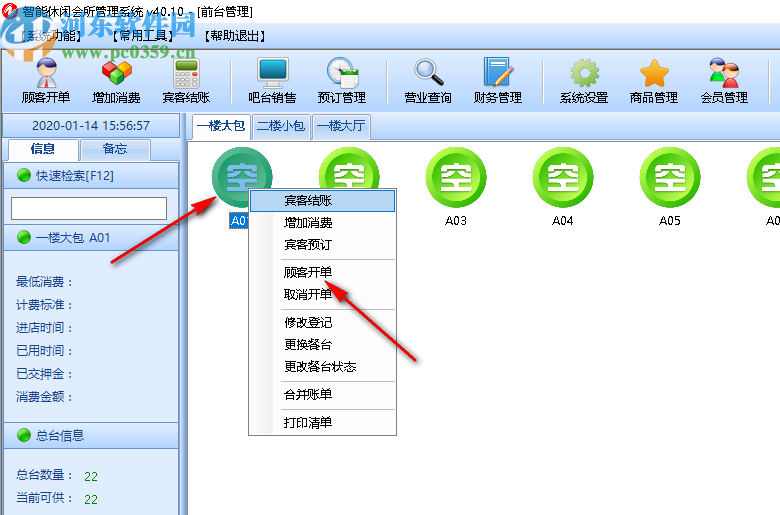Viewport: 780px width, 515px height.
Task: Open the 系统功能 menu
Action: 52,36
